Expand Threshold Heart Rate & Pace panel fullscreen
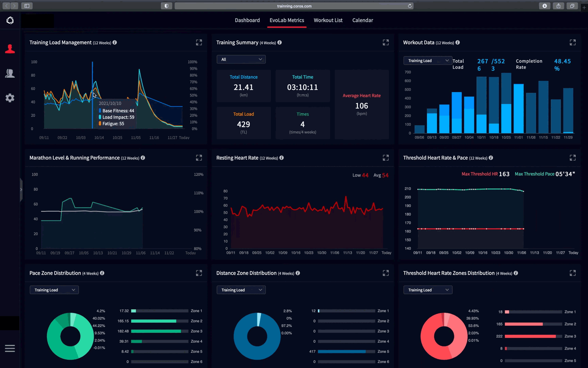Viewport: 588px width, 368px height. pos(572,158)
